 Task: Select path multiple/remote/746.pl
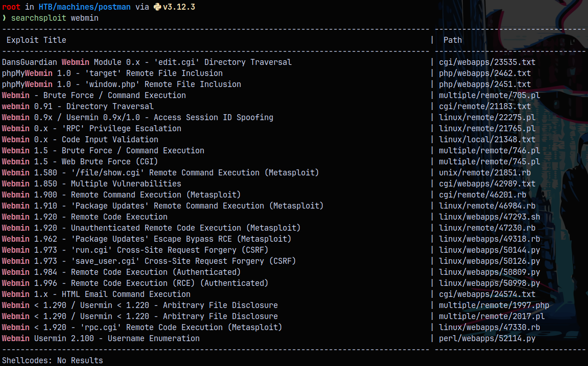point(490,151)
